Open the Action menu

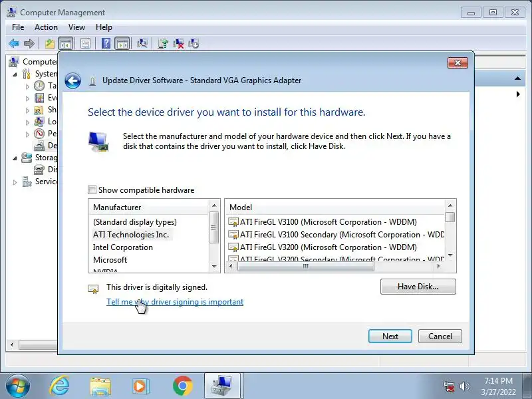coord(46,27)
